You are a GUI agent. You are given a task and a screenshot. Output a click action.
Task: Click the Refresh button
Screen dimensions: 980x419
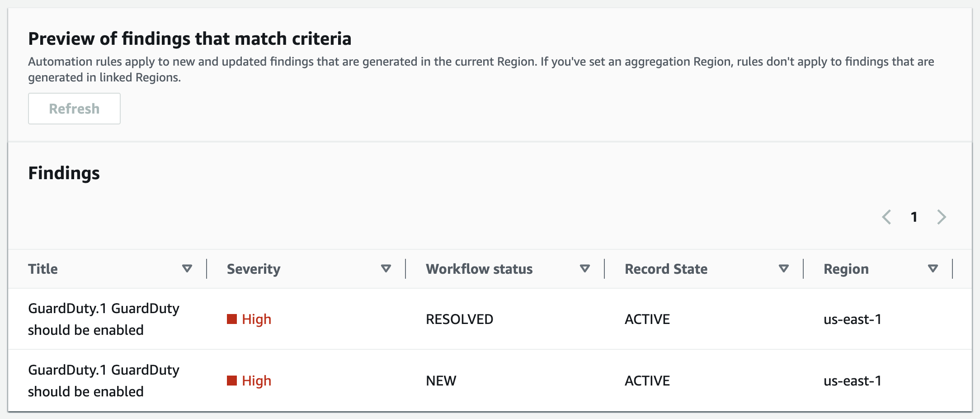[x=74, y=109]
